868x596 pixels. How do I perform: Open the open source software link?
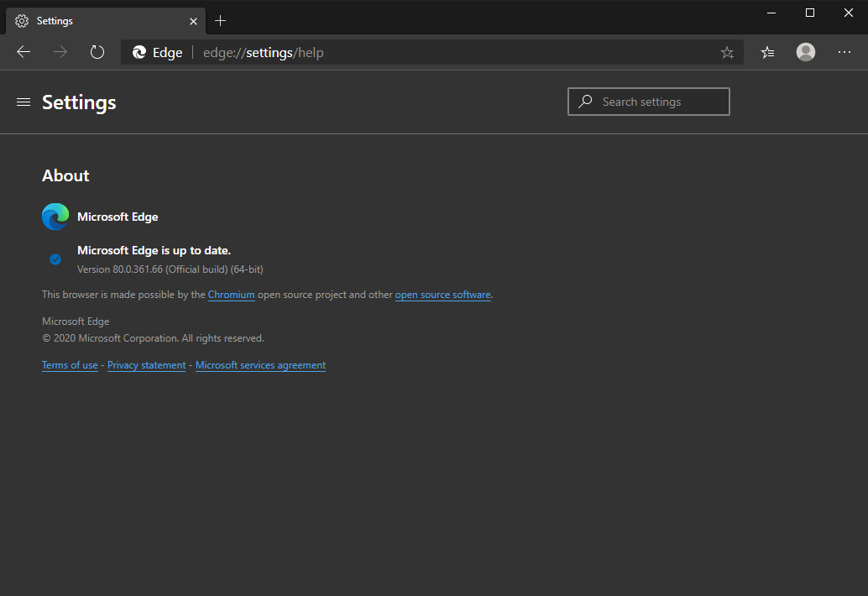(x=443, y=295)
